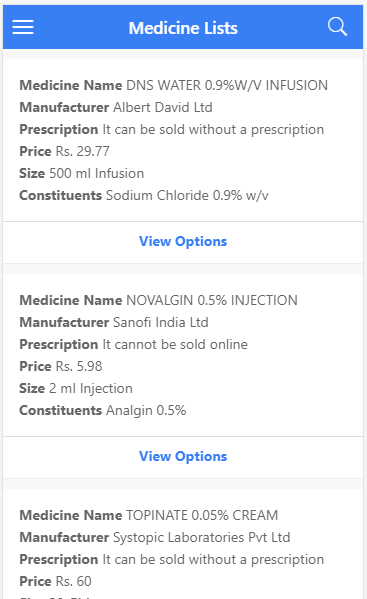Select Sanofi India Ltd manufacturer
The height and width of the screenshot is (599, 367).
click(161, 322)
